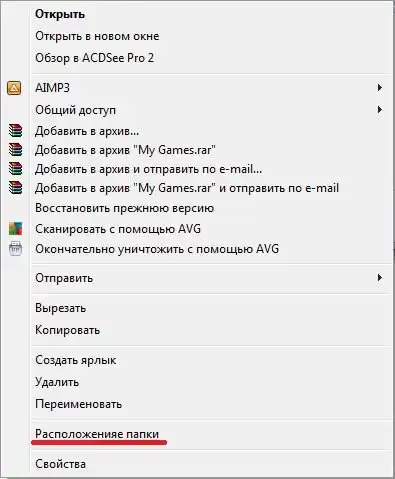
Task: Expand the "Отправить" submenu arrow
Action: pyautogui.click(x=379, y=277)
